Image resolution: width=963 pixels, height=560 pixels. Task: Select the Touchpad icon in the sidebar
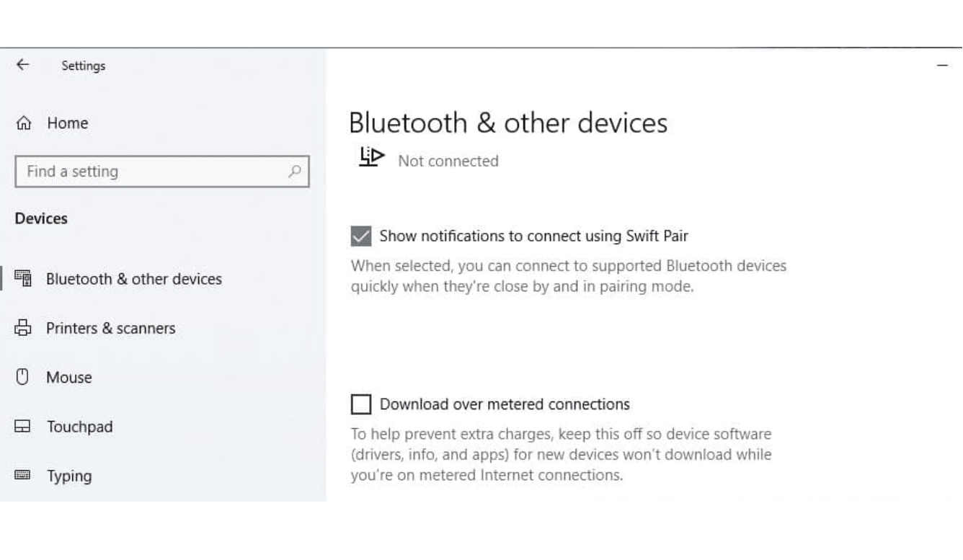point(24,427)
